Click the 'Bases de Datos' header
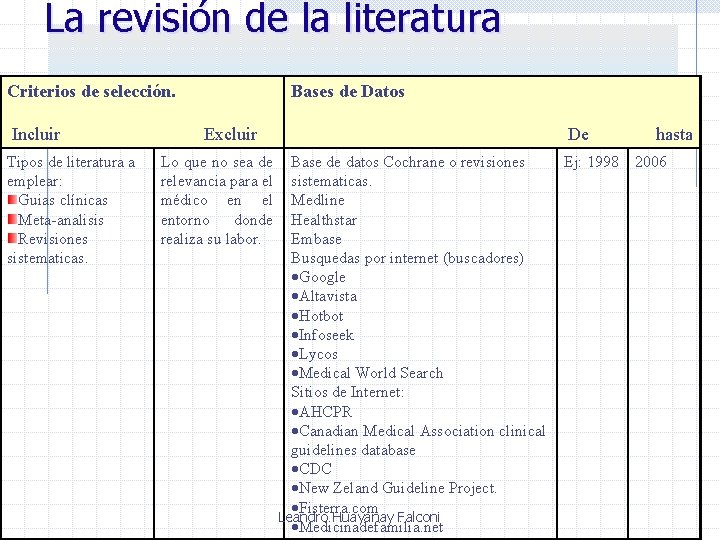This screenshot has width=720, height=540. point(348,91)
